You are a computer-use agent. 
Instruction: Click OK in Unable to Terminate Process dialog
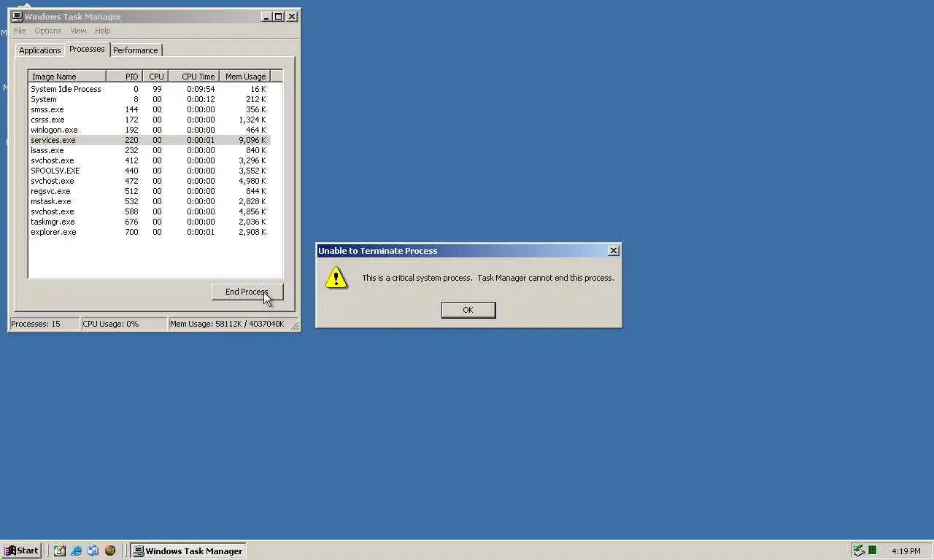tap(468, 310)
